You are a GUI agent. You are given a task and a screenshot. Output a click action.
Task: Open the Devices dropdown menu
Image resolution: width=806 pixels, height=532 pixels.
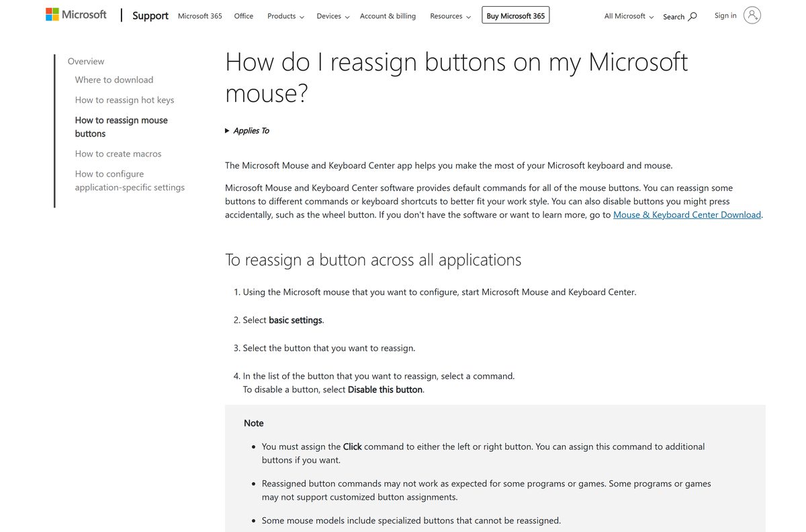pyautogui.click(x=333, y=16)
